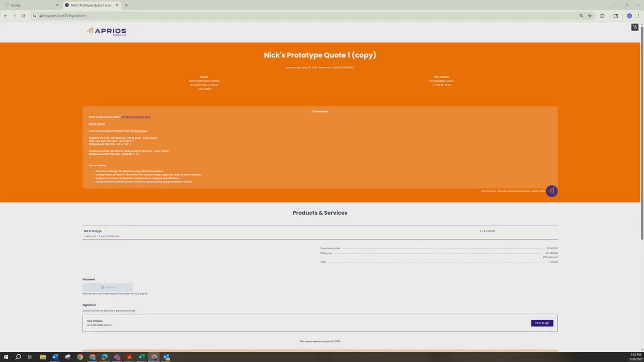This screenshot has height=362, width=644.
Task: Open Microsoft Edge from the taskbar
Action: [105, 357]
